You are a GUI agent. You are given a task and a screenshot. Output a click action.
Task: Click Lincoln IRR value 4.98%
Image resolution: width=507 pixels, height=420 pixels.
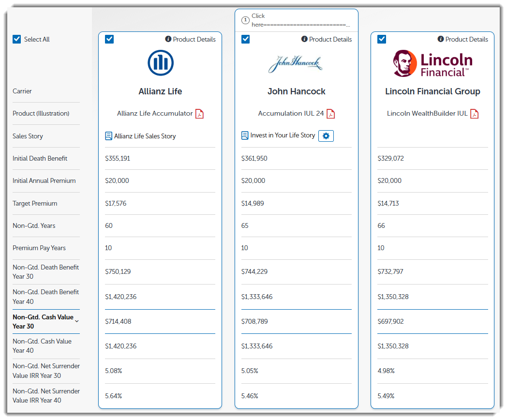click(386, 371)
